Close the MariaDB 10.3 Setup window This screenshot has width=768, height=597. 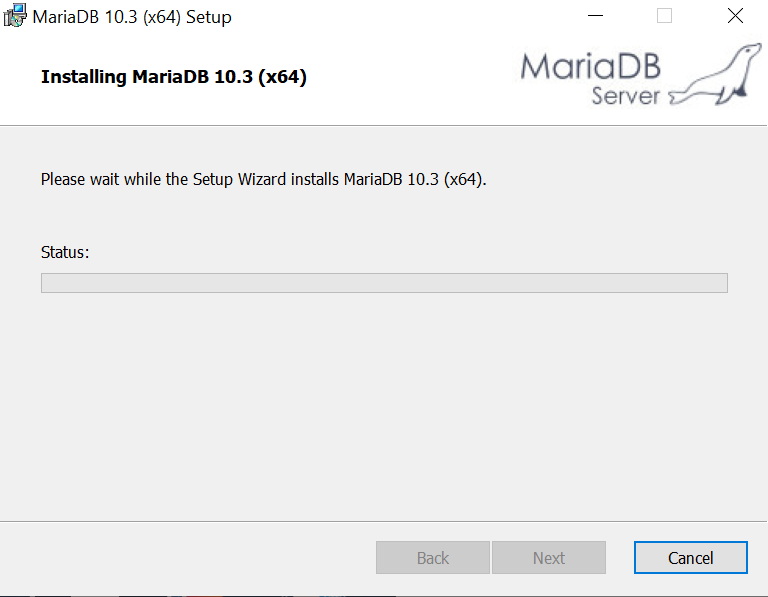point(735,16)
